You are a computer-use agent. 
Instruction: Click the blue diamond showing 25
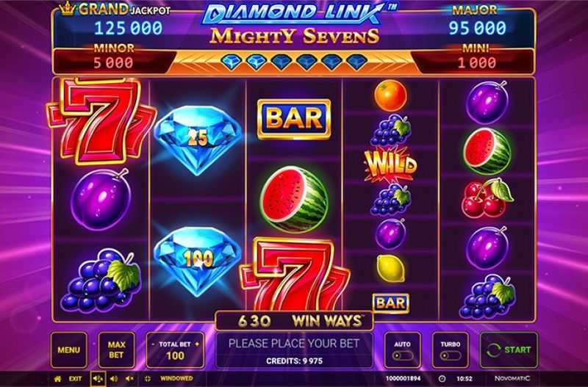pos(197,140)
